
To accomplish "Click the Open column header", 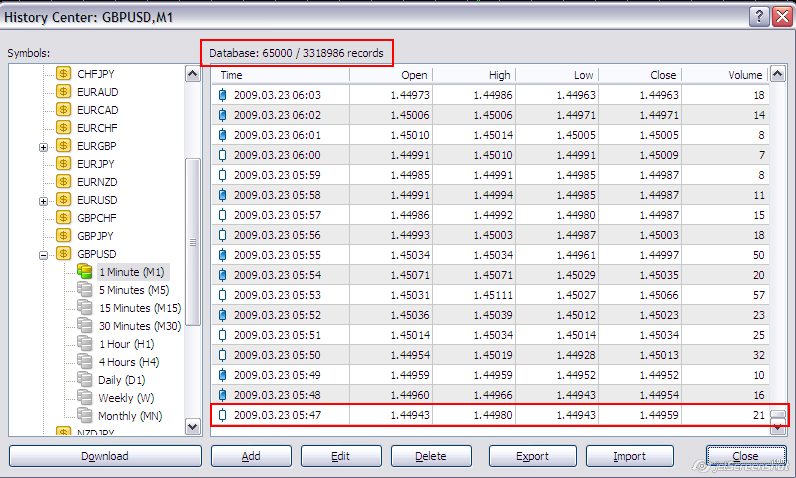I will [x=391, y=75].
